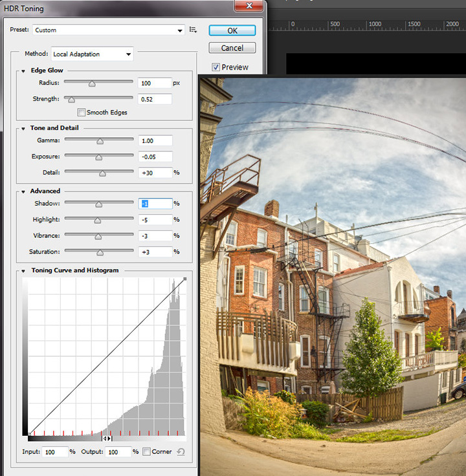Viewport: 466px width, 476px height.
Task: Toggle the Preview checkbox
Action: click(x=216, y=67)
